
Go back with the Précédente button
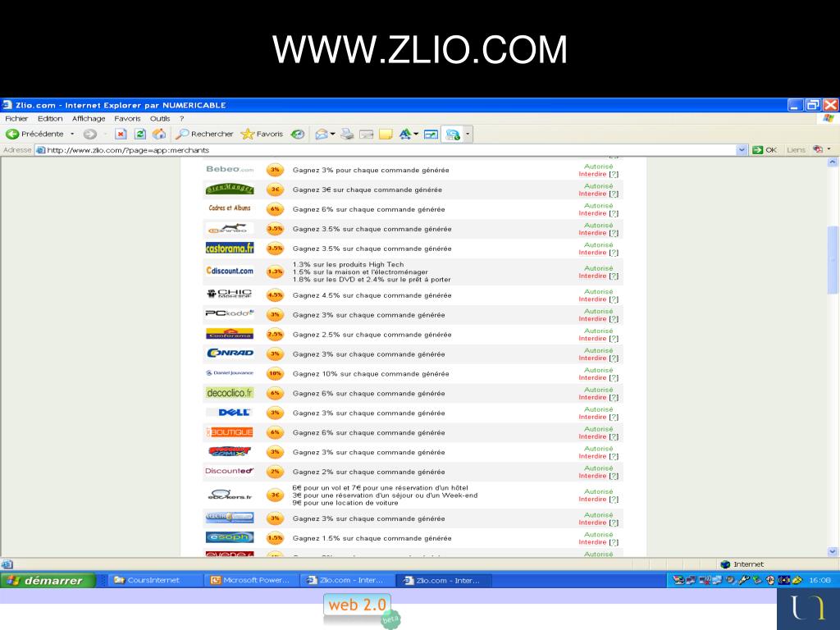pos(34,134)
